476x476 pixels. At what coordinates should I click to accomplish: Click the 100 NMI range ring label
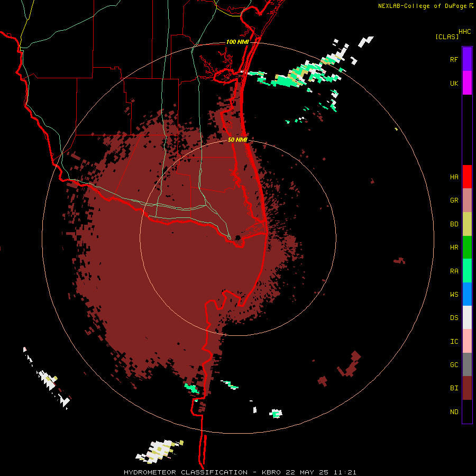(237, 42)
